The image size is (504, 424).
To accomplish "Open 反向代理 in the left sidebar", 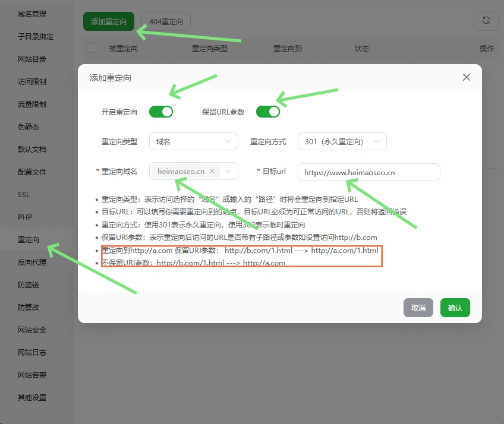I will 32,262.
